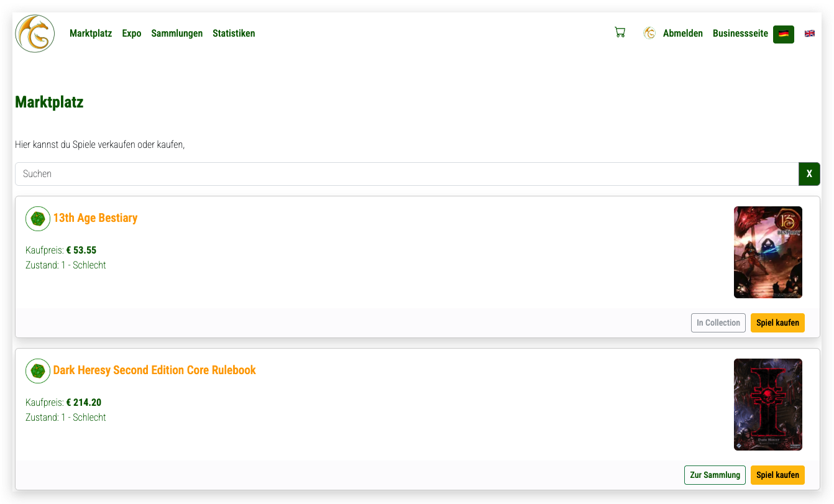Go to the Expo page
Screen dimensions: 834x504
(132, 34)
